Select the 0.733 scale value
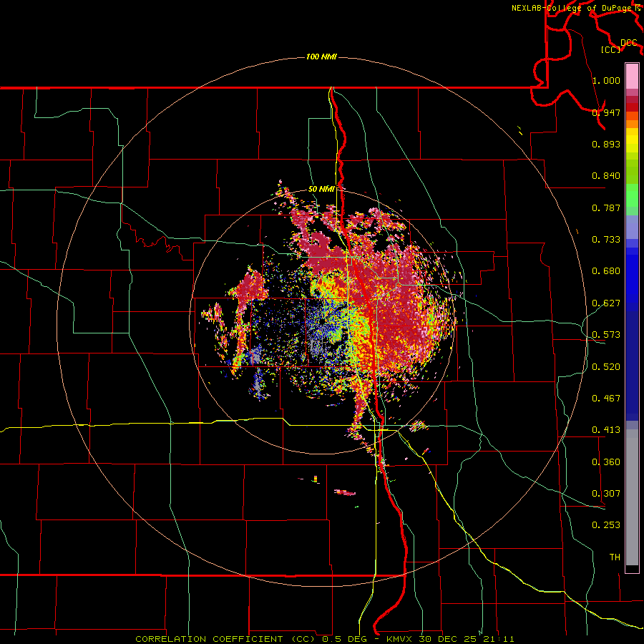The height and width of the screenshot is (644, 644). [x=606, y=240]
